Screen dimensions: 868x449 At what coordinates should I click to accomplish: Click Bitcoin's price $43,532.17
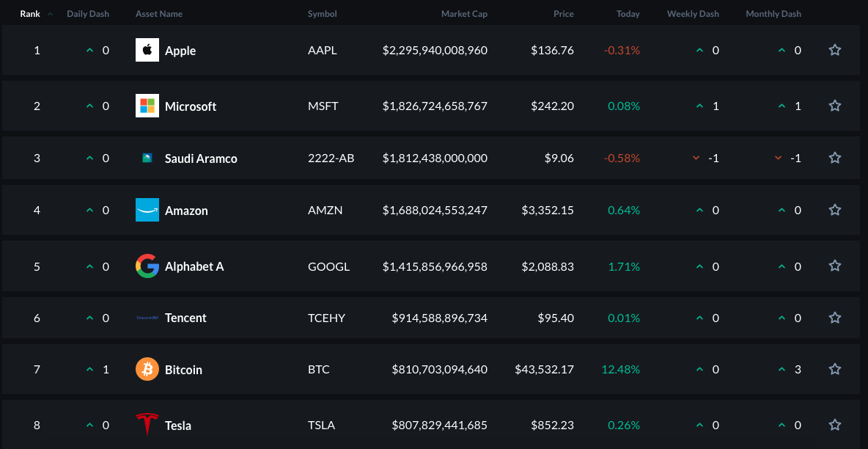pos(544,369)
